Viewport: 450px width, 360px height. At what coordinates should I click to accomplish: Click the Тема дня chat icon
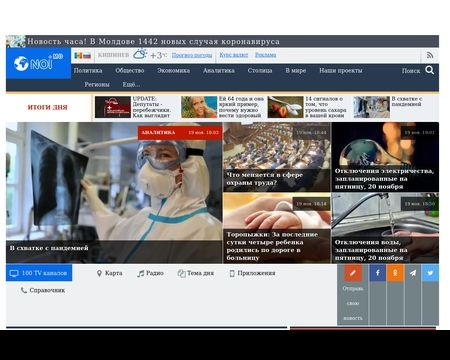point(181,273)
